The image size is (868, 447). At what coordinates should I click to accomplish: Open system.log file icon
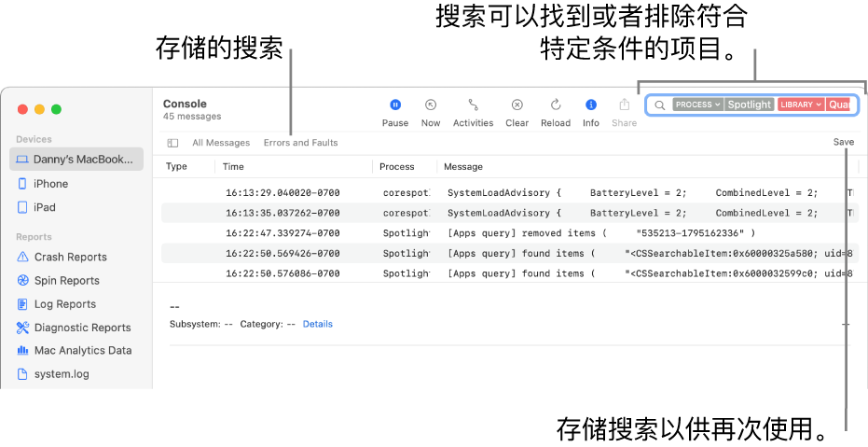coord(22,374)
